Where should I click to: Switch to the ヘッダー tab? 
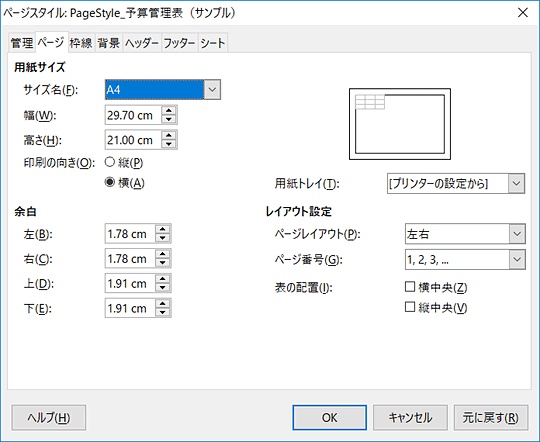pos(142,43)
